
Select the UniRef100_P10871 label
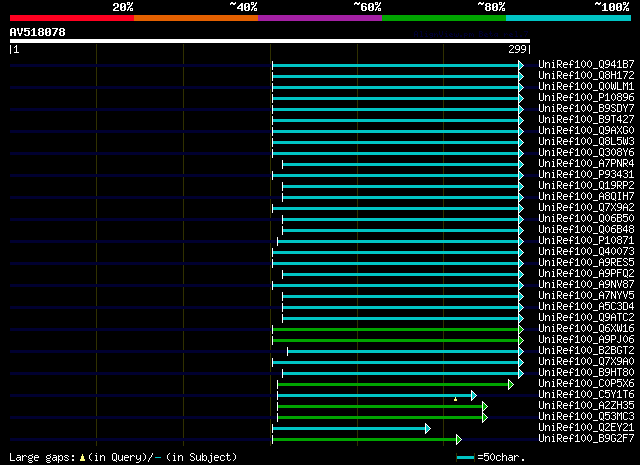coord(586,240)
